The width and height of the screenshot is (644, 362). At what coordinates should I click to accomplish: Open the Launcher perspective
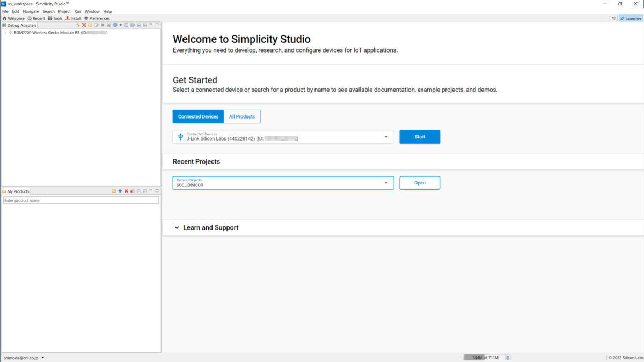coord(631,18)
